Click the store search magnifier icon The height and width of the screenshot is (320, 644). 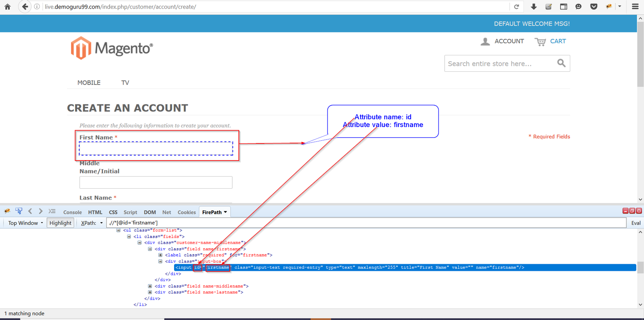tap(561, 63)
